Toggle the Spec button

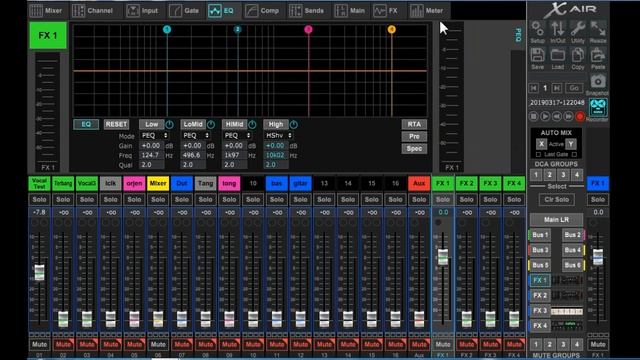click(414, 149)
